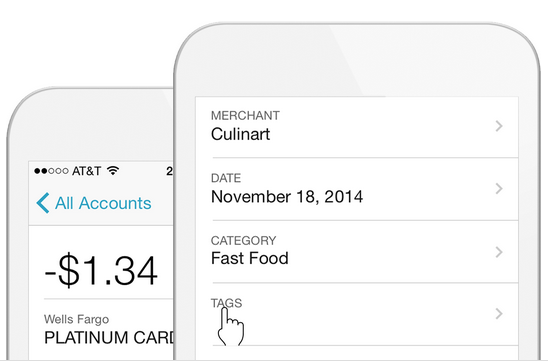Open Tags row chevron arrow

(x=499, y=314)
